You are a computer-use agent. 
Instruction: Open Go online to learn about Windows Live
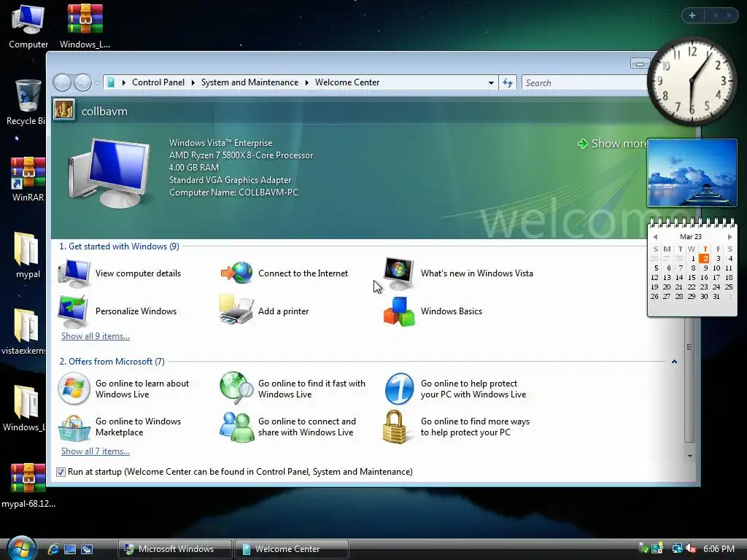123,389
